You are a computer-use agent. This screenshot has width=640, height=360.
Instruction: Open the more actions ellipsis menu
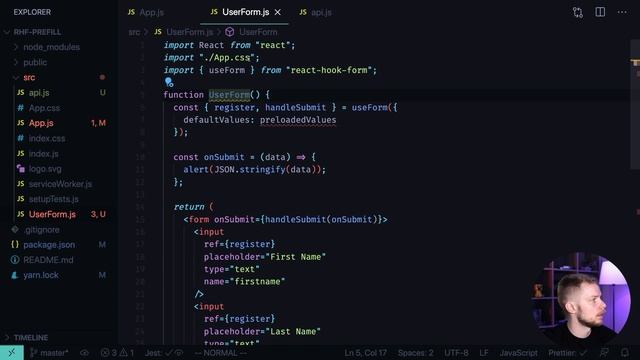[622, 12]
